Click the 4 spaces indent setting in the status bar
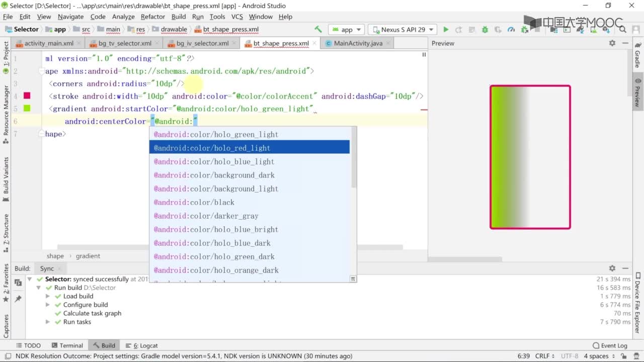The height and width of the screenshot is (362, 644). pyautogui.click(x=600, y=356)
